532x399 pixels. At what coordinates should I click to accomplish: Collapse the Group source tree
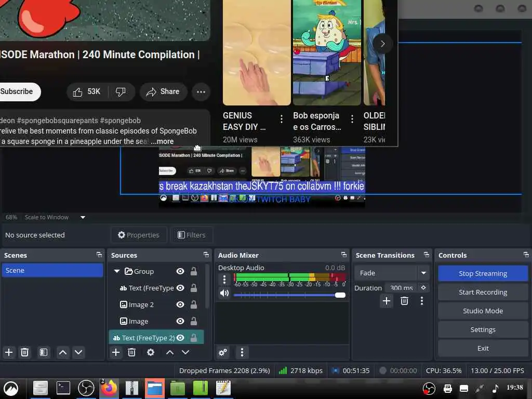click(x=117, y=271)
